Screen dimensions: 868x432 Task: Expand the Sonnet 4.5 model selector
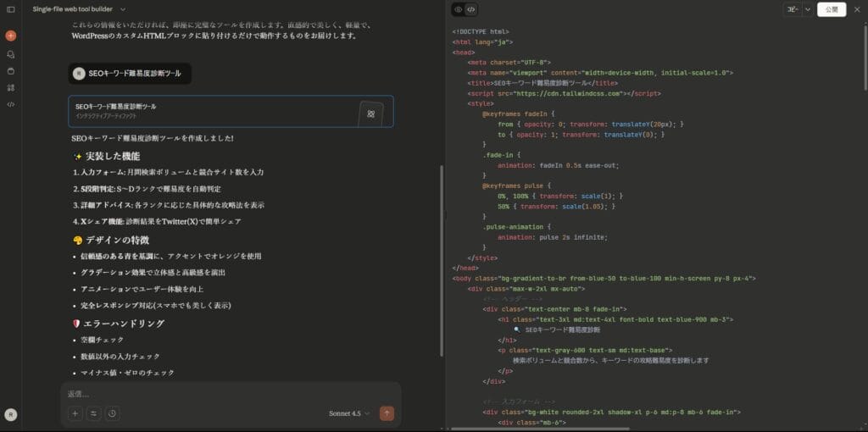[x=349, y=413]
